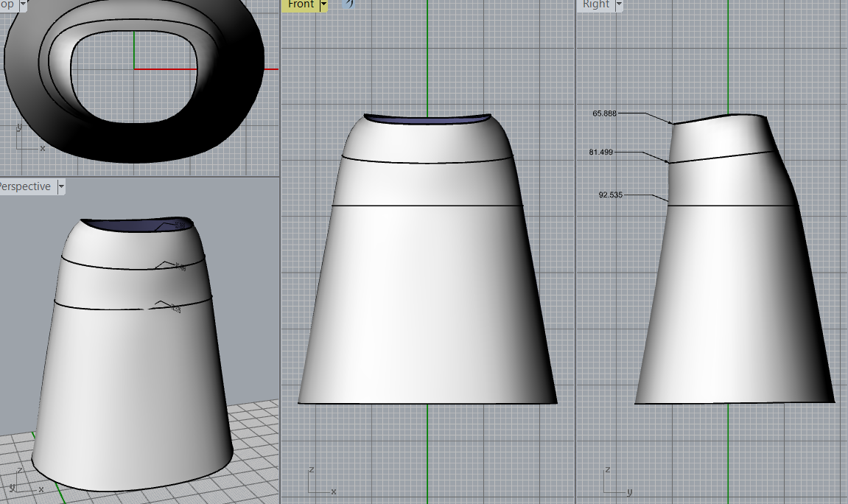Image resolution: width=848 pixels, height=504 pixels.
Task: Open the Right viewport dropdown arrow
Action: tap(618, 4)
